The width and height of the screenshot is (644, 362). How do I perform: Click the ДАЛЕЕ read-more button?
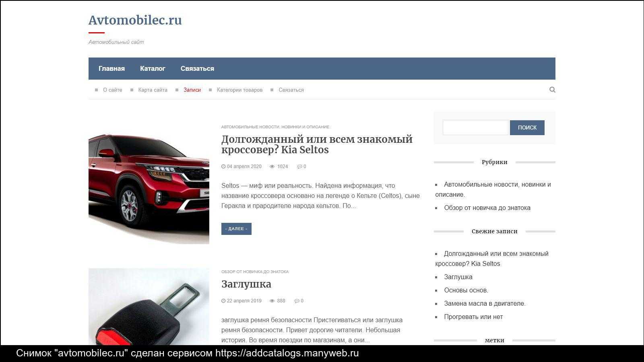tap(236, 229)
